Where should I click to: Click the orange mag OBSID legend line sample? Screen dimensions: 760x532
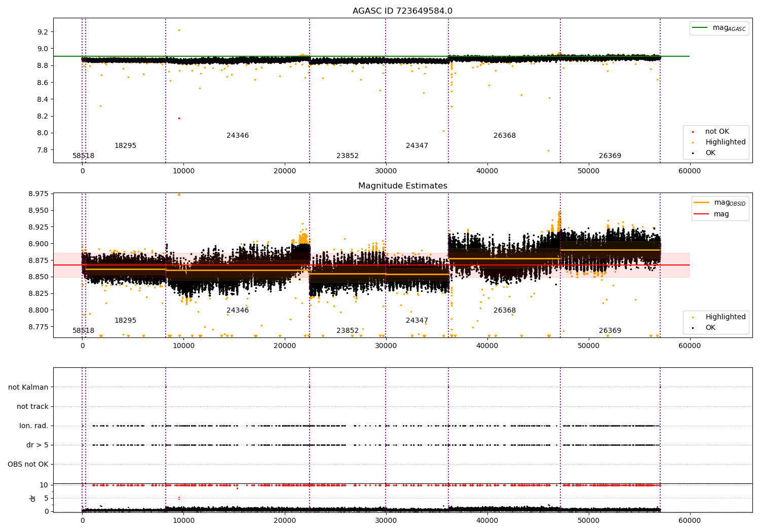pyautogui.click(x=701, y=203)
